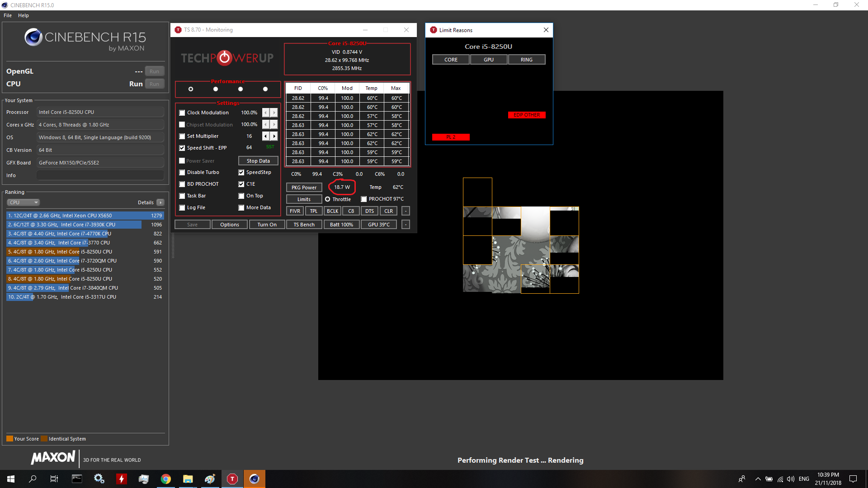Click the TS Bench button
Image resolution: width=868 pixels, height=488 pixels.
304,225
